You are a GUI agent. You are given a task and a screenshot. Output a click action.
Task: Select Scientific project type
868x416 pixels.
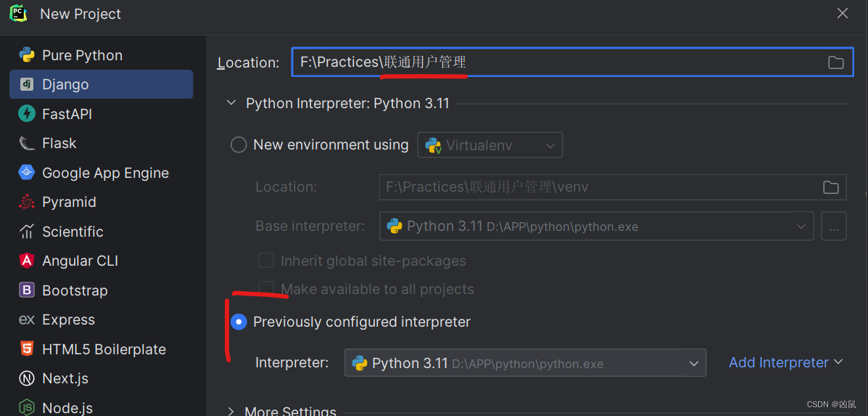(x=73, y=232)
